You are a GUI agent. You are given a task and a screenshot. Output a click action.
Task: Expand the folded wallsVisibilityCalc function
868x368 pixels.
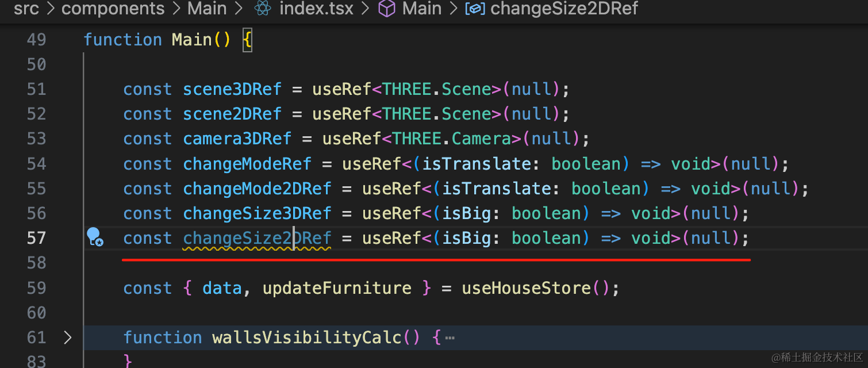coord(68,337)
